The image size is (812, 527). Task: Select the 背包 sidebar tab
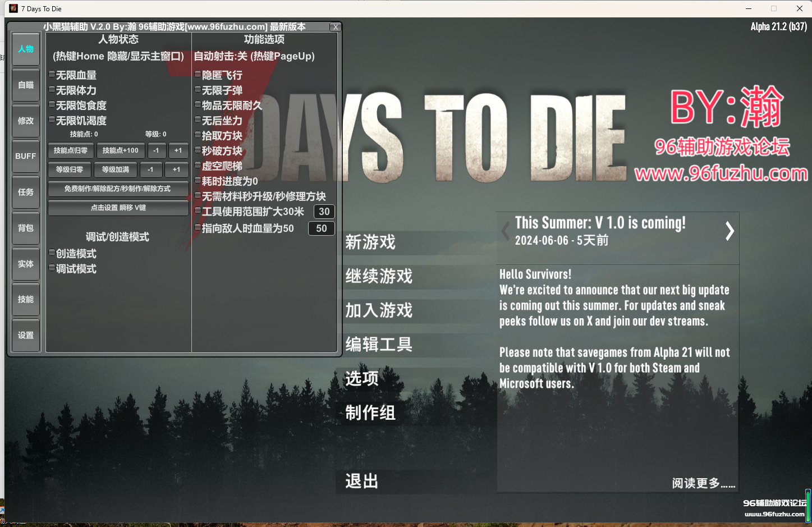[26, 228]
